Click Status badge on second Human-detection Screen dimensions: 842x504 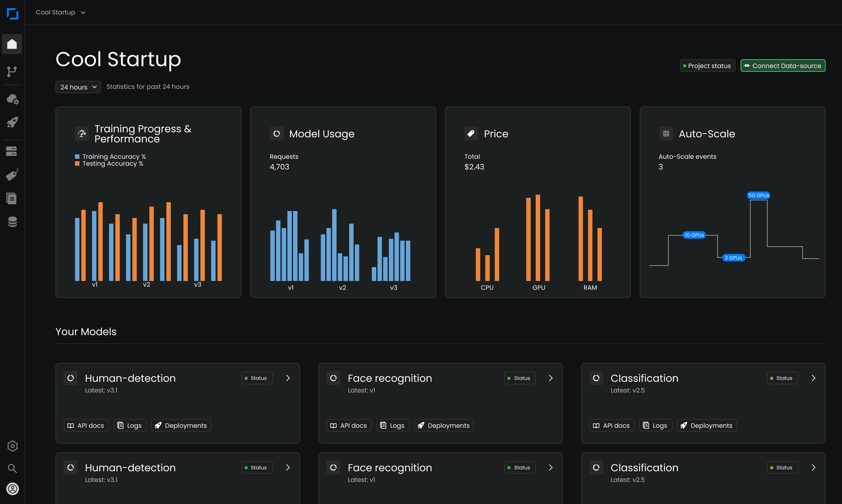click(257, 468)
